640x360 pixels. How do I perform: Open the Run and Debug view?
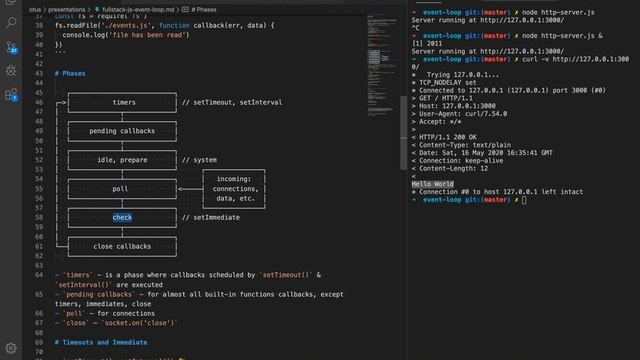click(x=11, y=71)
